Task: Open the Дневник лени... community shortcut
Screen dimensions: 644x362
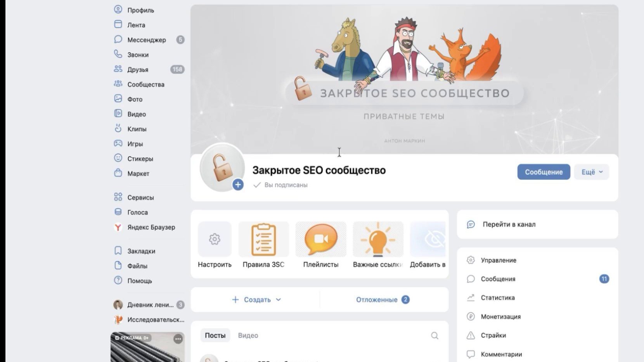Action: pos(149,305)
